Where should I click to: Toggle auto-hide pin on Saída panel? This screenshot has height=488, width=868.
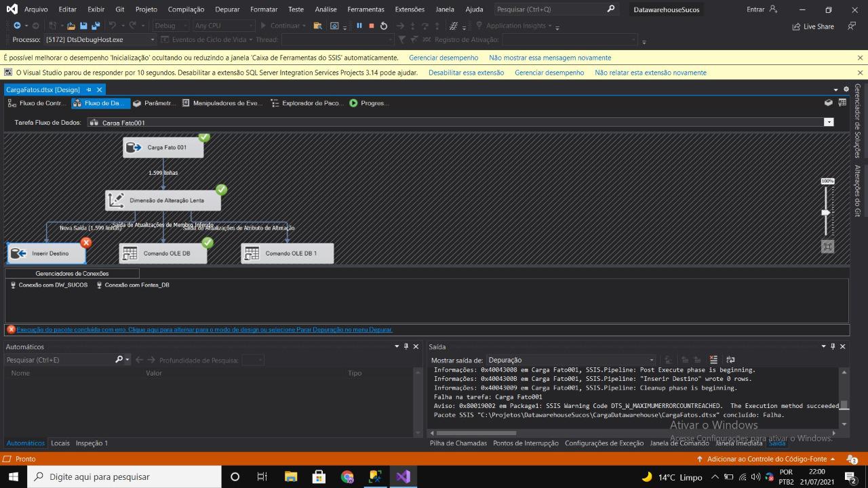833,346
